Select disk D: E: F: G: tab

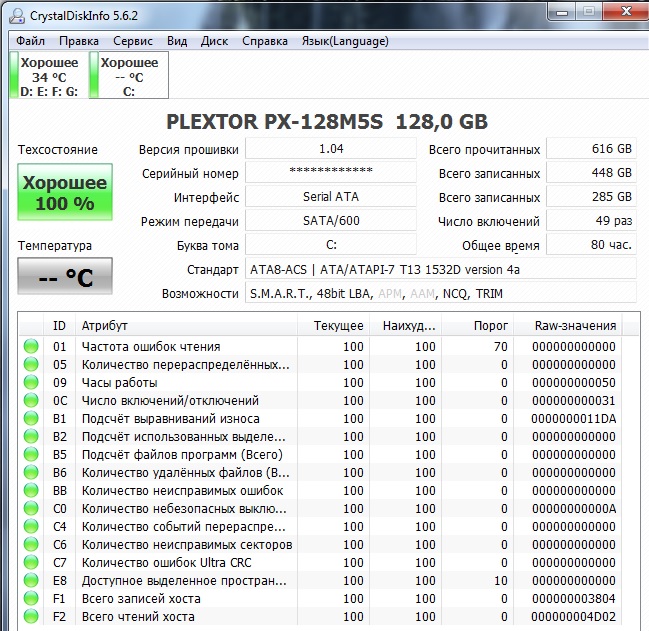tap(49, 75)
